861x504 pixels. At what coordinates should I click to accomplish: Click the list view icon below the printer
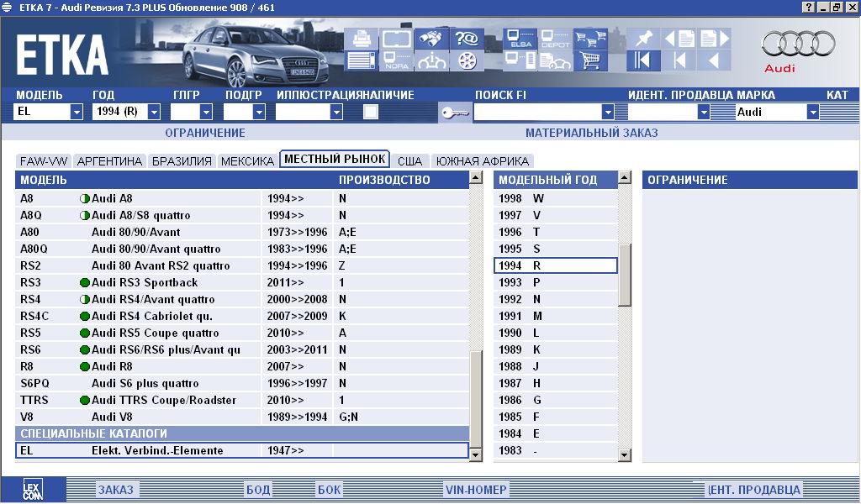362,60
